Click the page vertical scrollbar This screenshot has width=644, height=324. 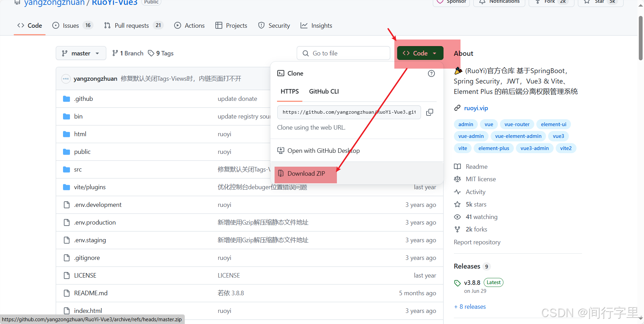click(641, 38)
